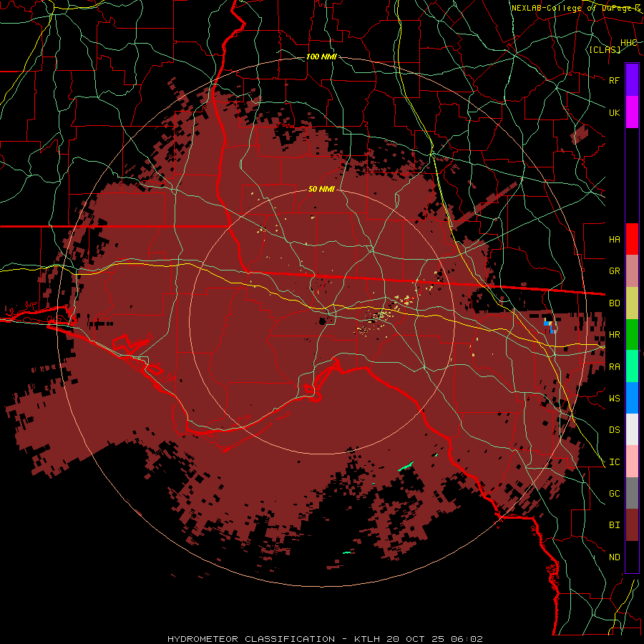Click the purple RF legend color swatch

click(632, 80)
